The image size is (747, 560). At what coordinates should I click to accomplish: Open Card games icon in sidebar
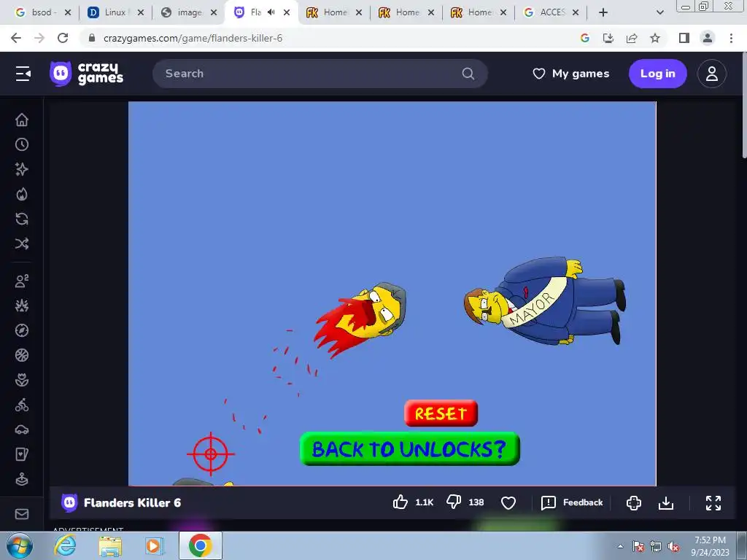pyautogui.click(x=22, y=454)
